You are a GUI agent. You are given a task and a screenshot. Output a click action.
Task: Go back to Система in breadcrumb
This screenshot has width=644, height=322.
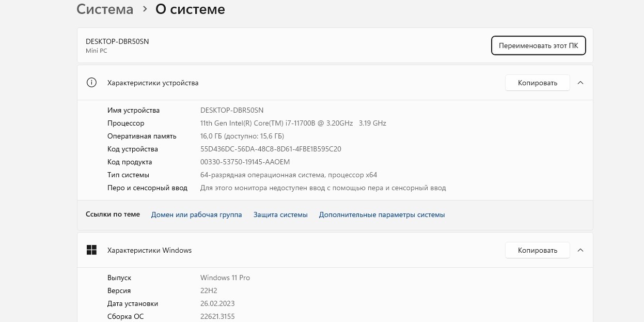click(105, 9)
